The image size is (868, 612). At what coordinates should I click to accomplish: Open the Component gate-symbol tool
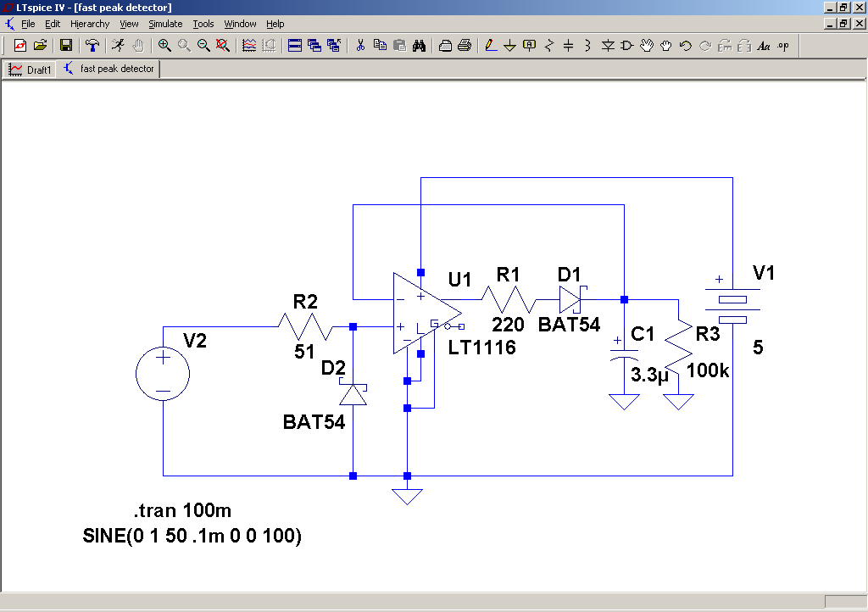[x=627, y=46]
